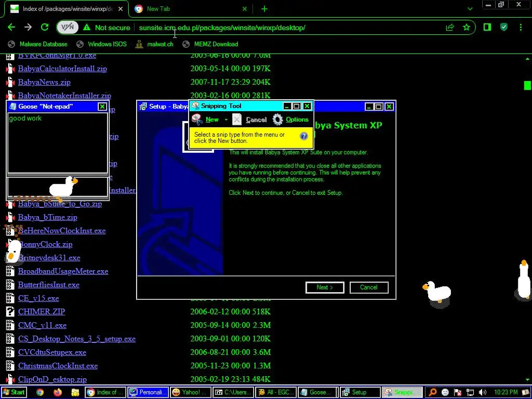Click the tray magnifier search icon
The image size is (532, 399).
(433, 393)
